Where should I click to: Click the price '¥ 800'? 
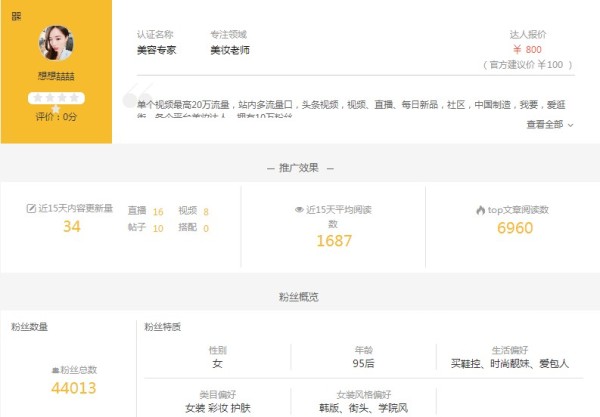coord(527,49)
